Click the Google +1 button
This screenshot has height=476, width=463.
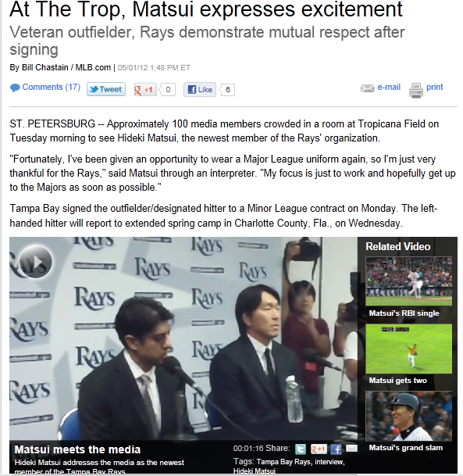(x=145, y=90)
